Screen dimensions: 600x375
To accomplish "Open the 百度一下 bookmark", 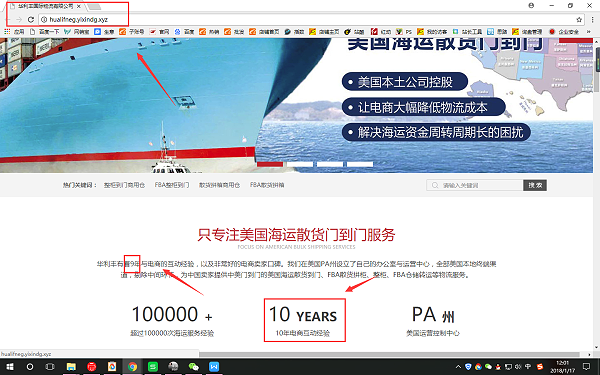I will (45, 32).
